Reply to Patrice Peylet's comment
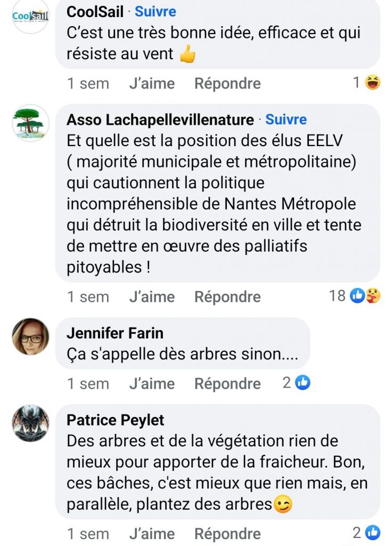This screenshot has height=546, width=392. 227,533
